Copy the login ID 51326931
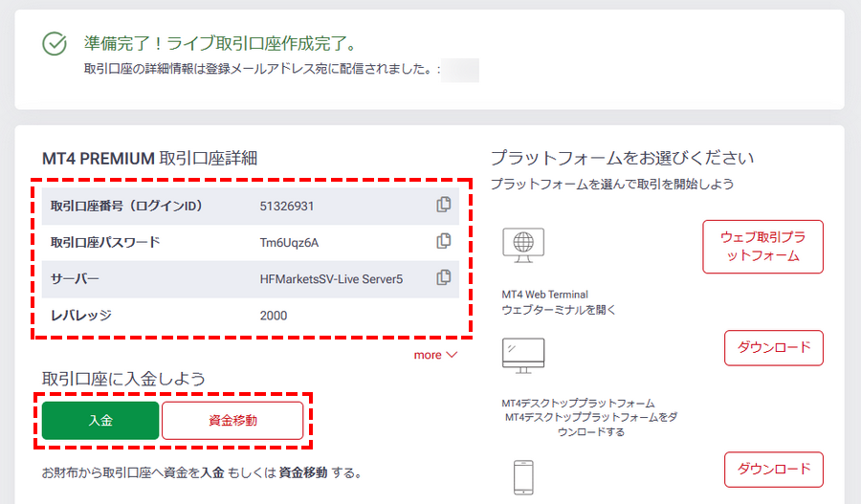Image resolution: width=861 pixels, height=504 pixels. pyautogui.click(x=444, y=205)
